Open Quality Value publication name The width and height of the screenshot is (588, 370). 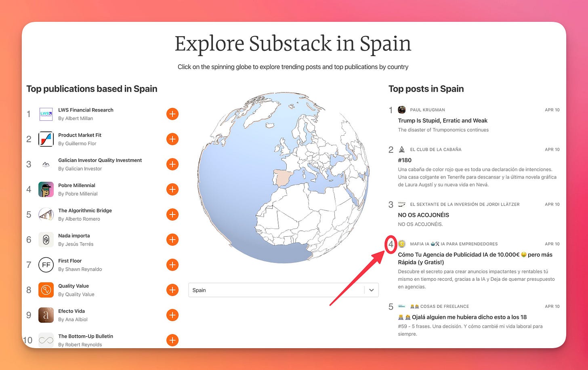[x=73, y=286]
